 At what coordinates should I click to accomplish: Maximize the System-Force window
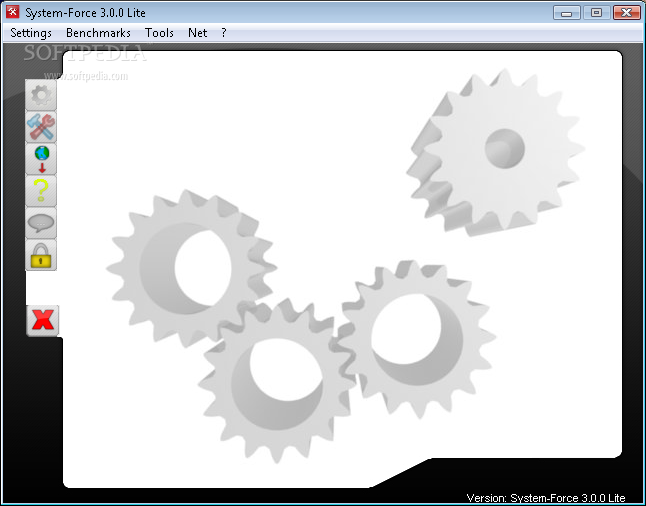point(596,13)
